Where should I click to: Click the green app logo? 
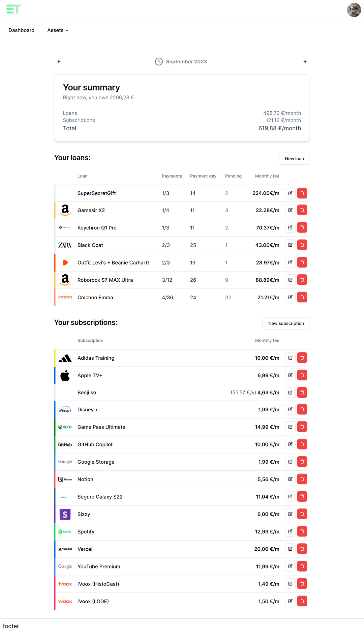coord(14,9)
